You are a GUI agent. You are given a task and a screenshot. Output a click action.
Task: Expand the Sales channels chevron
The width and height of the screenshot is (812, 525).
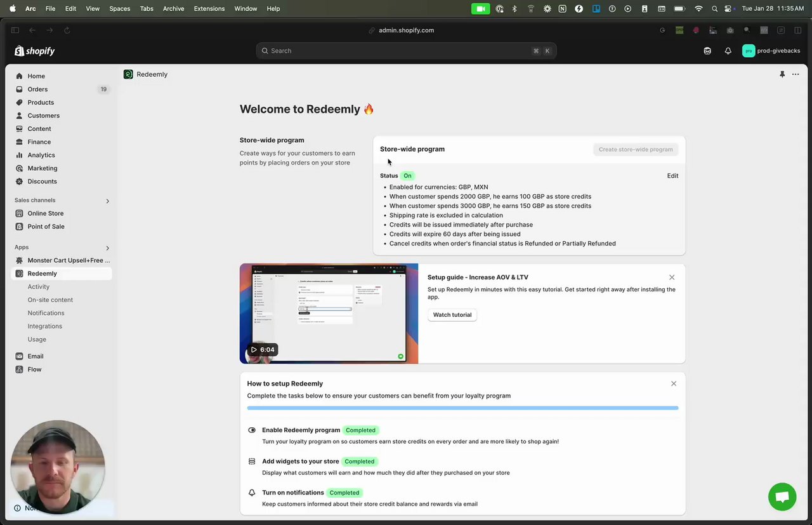click(107, 201)
